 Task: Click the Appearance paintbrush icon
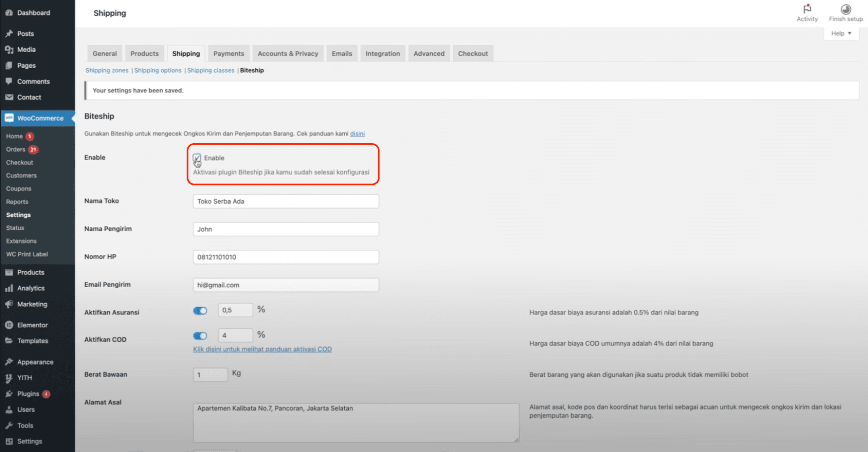(9, 362)
